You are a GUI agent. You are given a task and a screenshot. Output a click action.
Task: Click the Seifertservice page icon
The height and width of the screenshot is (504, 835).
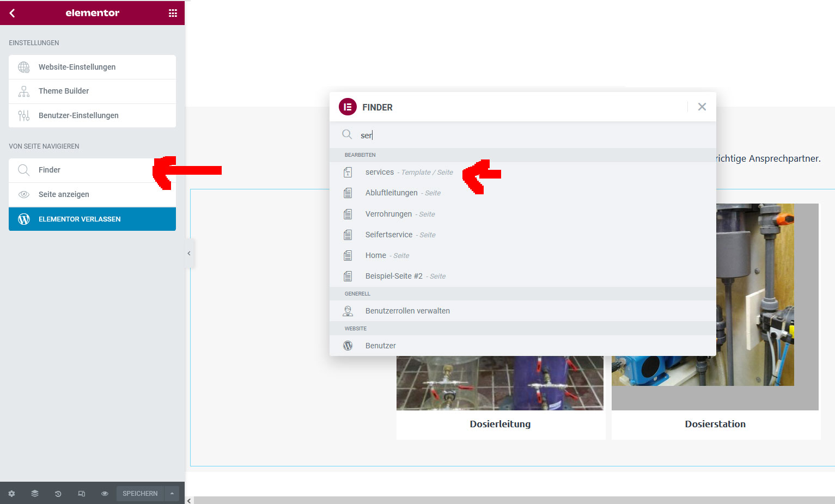[x=348, y=235]
